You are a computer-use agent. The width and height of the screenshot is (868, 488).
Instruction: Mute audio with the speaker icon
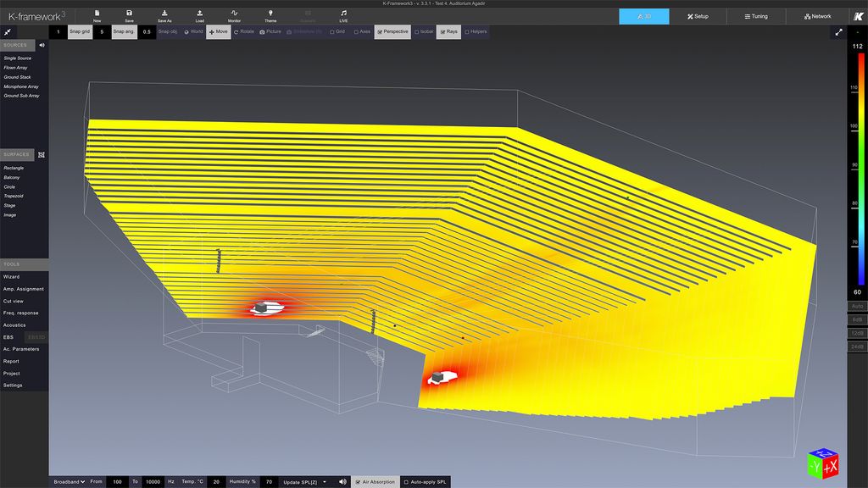pos(342,481)
